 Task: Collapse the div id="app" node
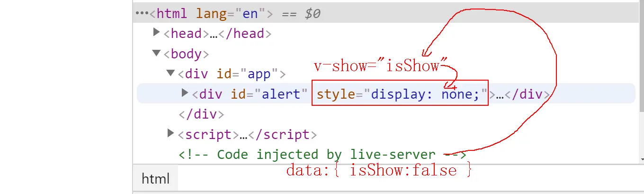click(x=171, y=73)
